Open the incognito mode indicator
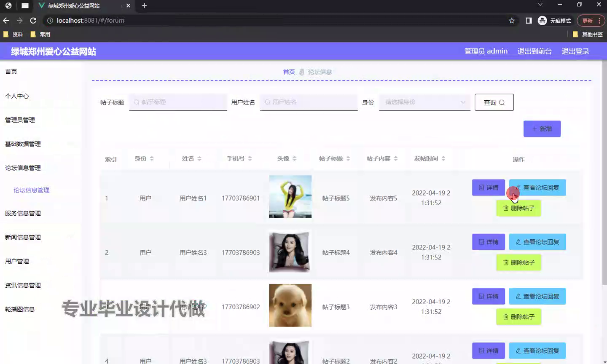This screenshot has height=364, width=607. 555,20
